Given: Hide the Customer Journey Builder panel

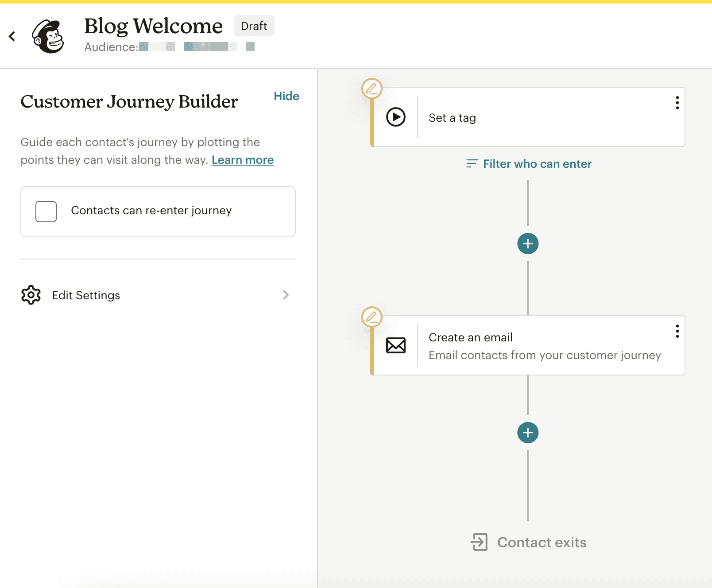Looking at the screenshot, I should 286,96.
